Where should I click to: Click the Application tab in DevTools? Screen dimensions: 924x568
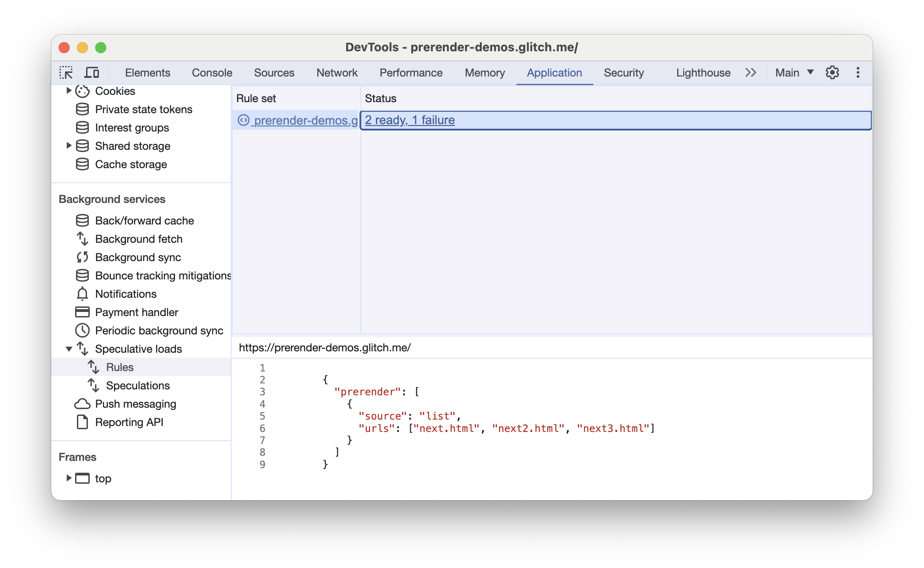(554, 72)
